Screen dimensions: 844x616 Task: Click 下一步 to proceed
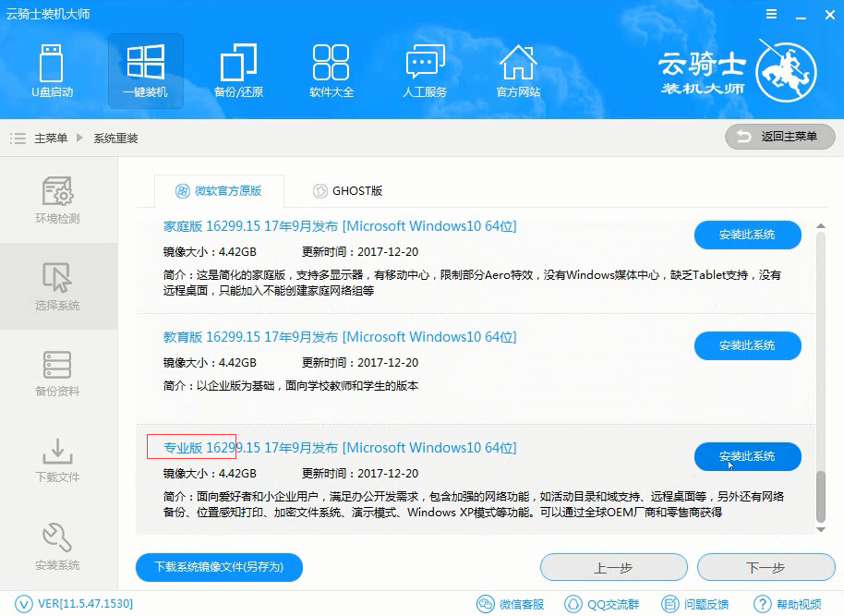point(766,568)
